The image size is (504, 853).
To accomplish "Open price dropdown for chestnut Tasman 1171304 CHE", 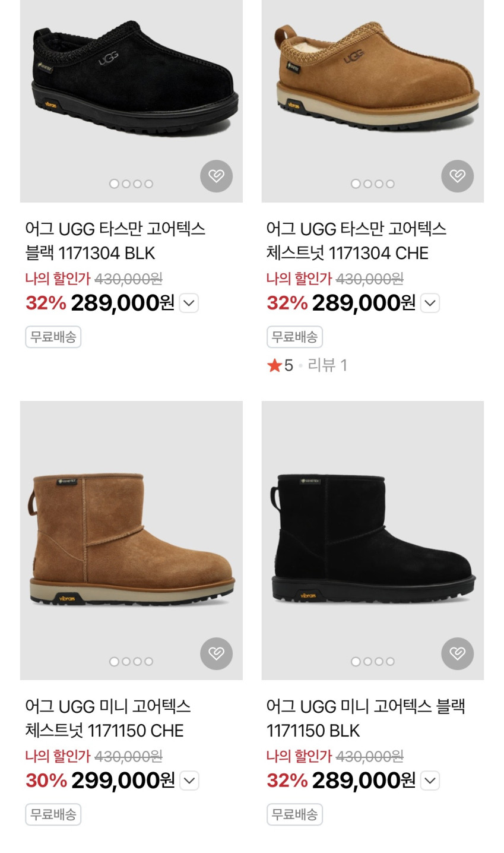I will point(430,303).
